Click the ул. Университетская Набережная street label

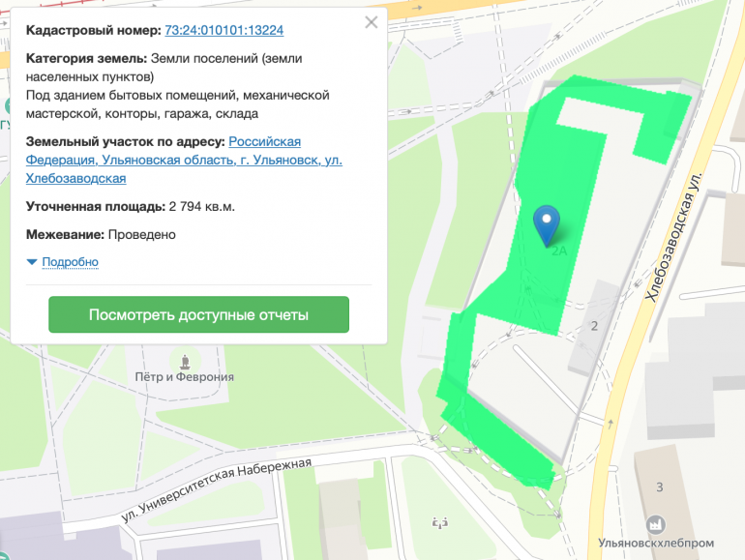click(217, 491)
